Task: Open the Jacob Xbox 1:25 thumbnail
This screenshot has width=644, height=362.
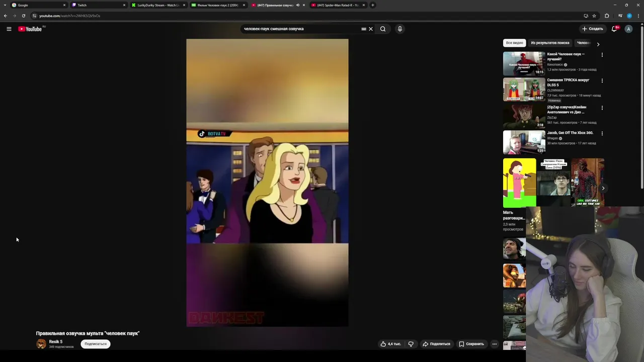Action: tap(524, 142)
